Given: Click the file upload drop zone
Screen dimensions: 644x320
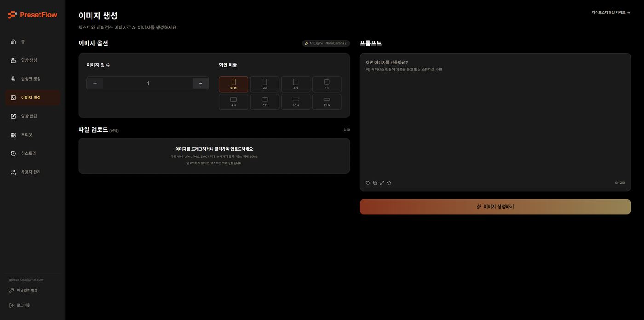Looking at the screenshot, I should [x=214, y=156].
